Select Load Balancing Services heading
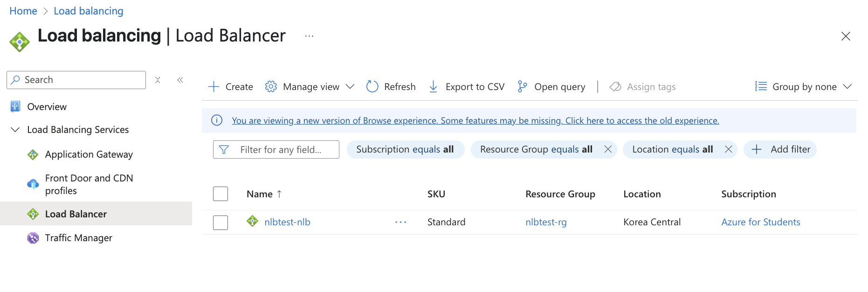868x292 pixels. click(78, 130)
